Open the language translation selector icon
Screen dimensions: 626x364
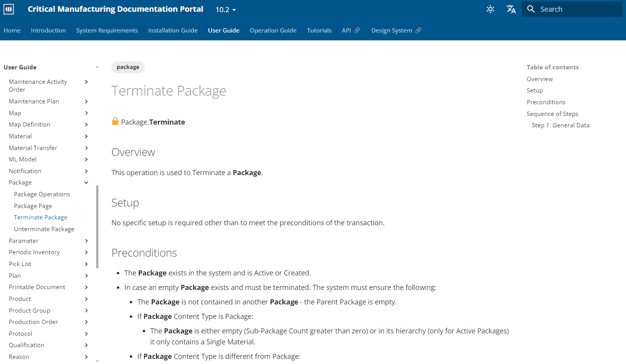pyautogui.click(x=511, y=9)
